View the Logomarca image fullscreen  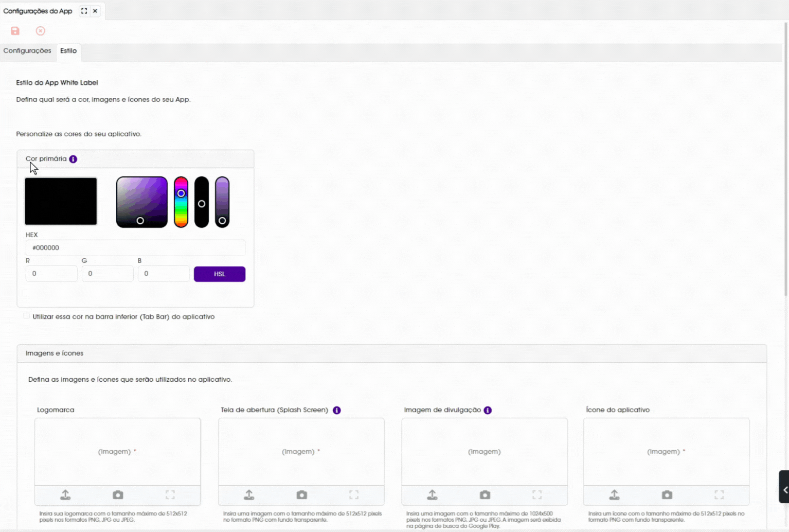[x=170, y=495]
